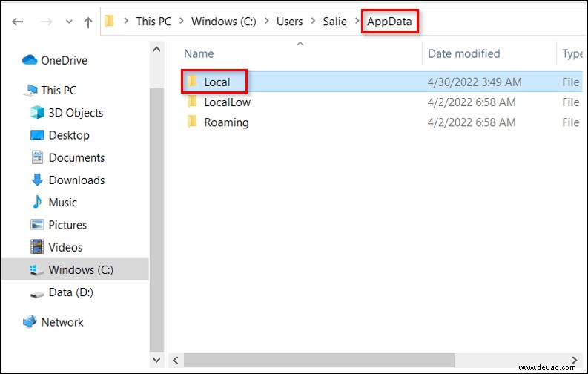Click the Up one level arrow
The width and height of the screenshot is (588, 374).
88,22
